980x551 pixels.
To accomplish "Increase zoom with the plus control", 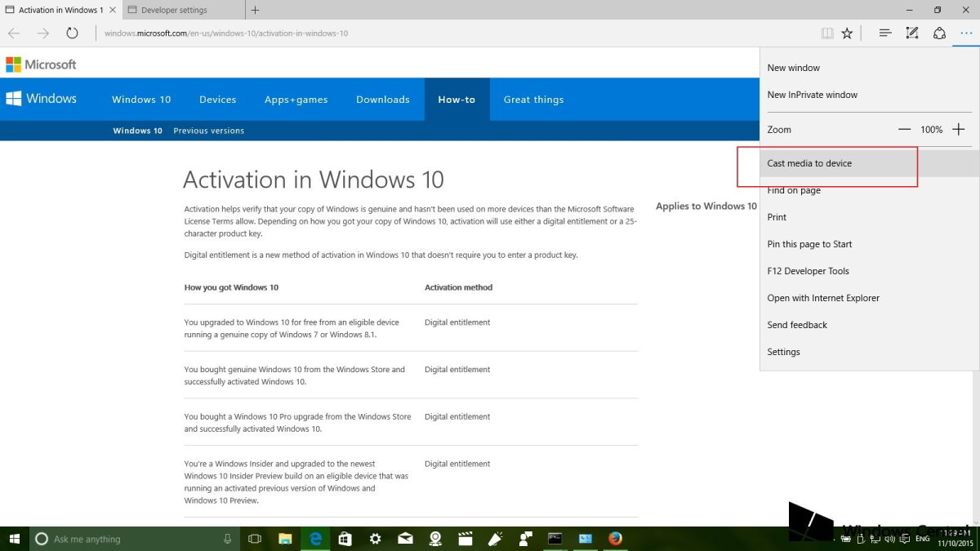I will 958,129.
